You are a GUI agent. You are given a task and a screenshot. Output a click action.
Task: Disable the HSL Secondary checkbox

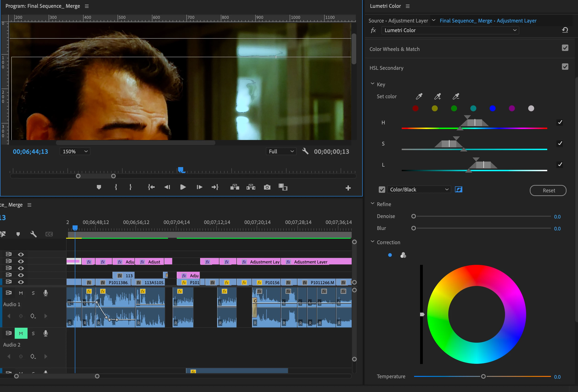tap(565, 67)
